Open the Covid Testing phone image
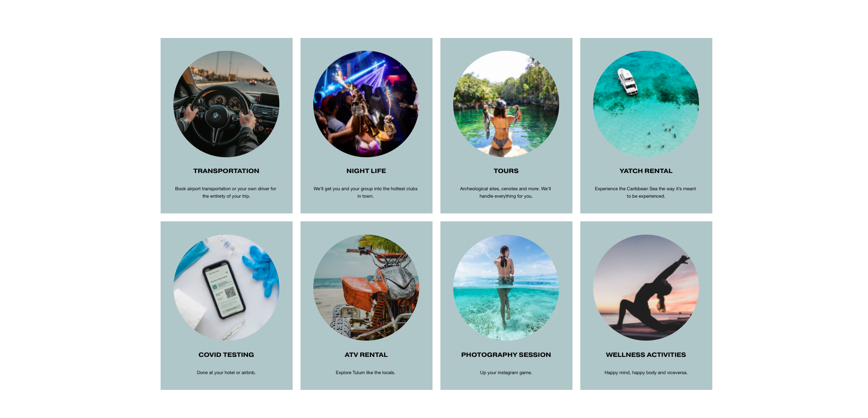The image size is (868, 418). coord(226,287)
